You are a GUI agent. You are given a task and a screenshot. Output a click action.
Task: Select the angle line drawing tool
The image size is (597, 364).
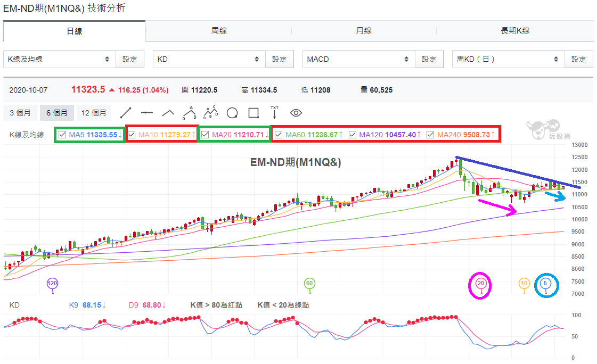168,113
